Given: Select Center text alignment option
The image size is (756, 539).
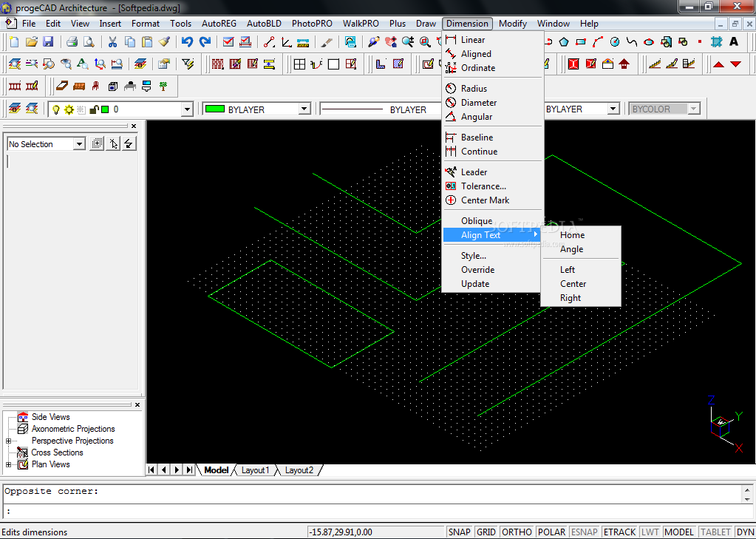Looking at the screenshot, I should point(581,284).
